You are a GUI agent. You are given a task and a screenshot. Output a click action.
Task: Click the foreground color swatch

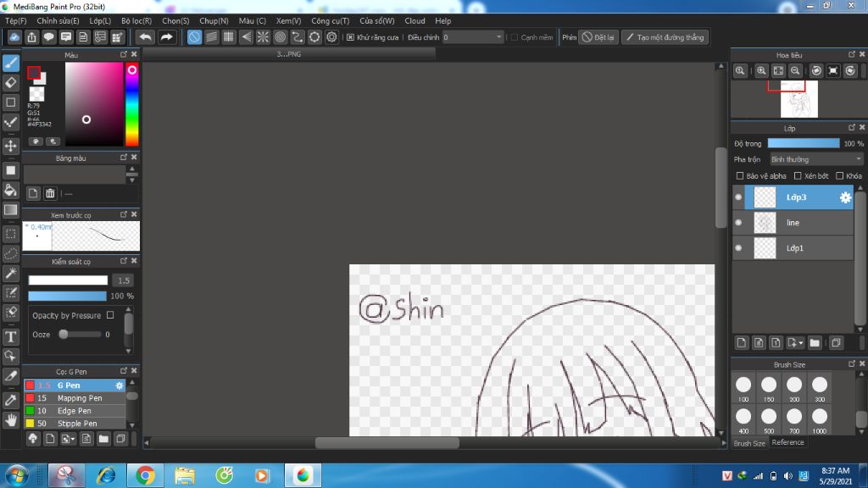coord(34,73)
